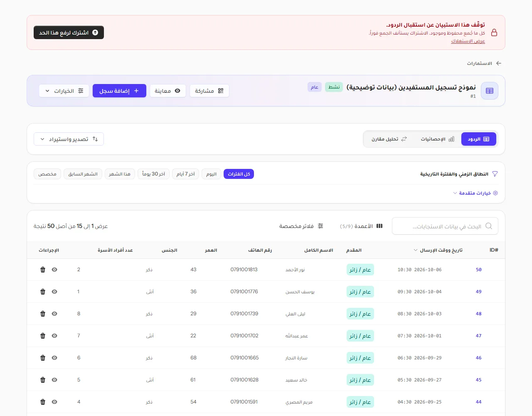Click the funnel filter icon near النطاق الزمني
The width and height of the screenshot is (532, 416).
[x=495, y=174]
